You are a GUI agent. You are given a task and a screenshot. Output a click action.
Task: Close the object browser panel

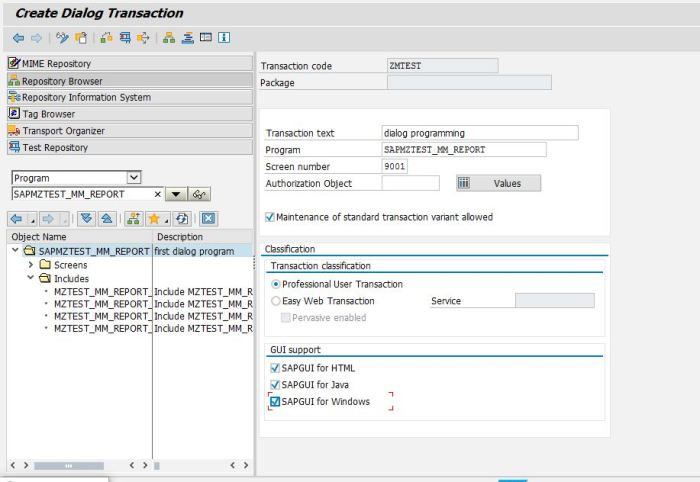pos(209,217)
